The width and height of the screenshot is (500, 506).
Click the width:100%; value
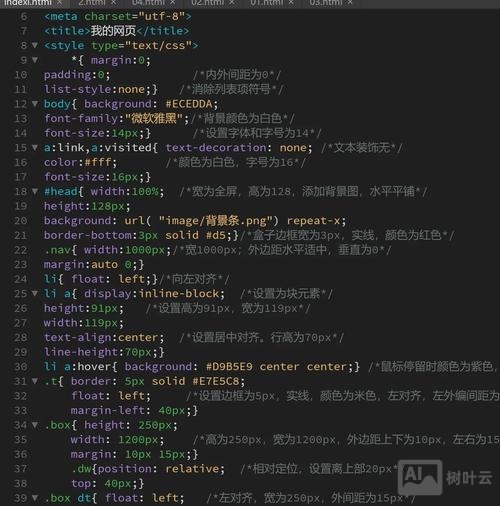pyautogui.click(x=127, y=192)
